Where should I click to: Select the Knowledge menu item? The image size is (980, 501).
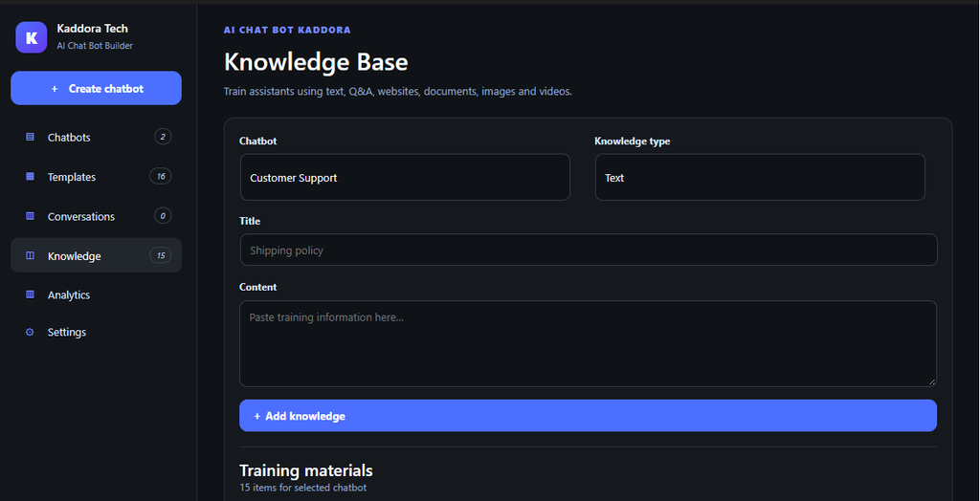[97, 255]
